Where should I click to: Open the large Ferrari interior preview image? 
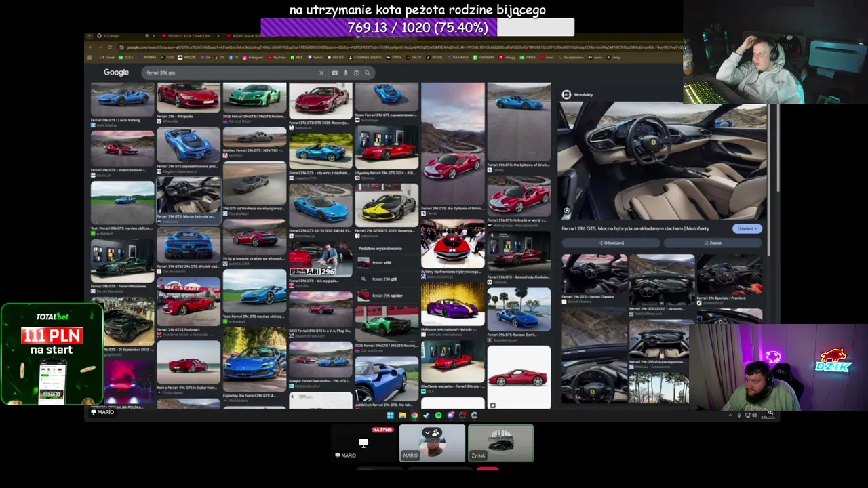point(663,161)
